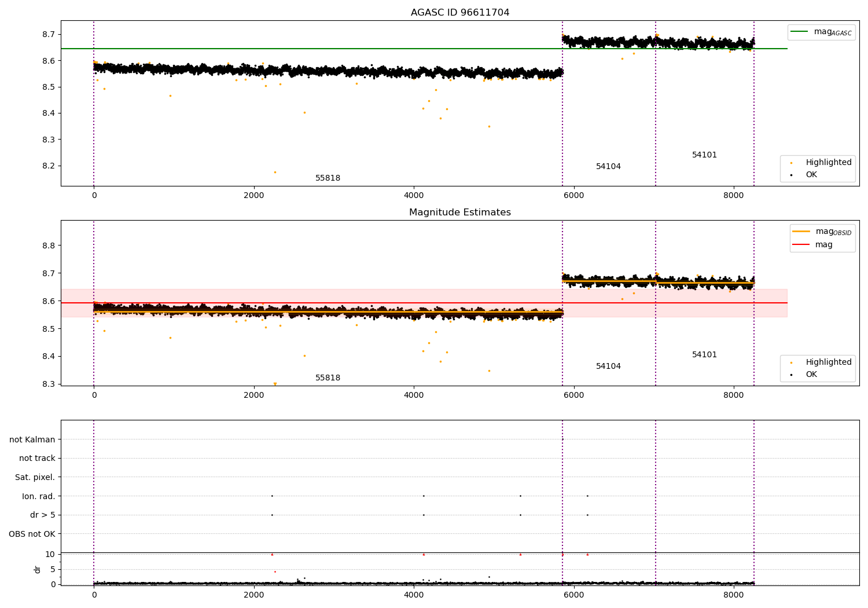The width and height of the screenshot is (868, 608).
Task: Click the 'dr > 5' row label
Action: [x=43, y=515]
